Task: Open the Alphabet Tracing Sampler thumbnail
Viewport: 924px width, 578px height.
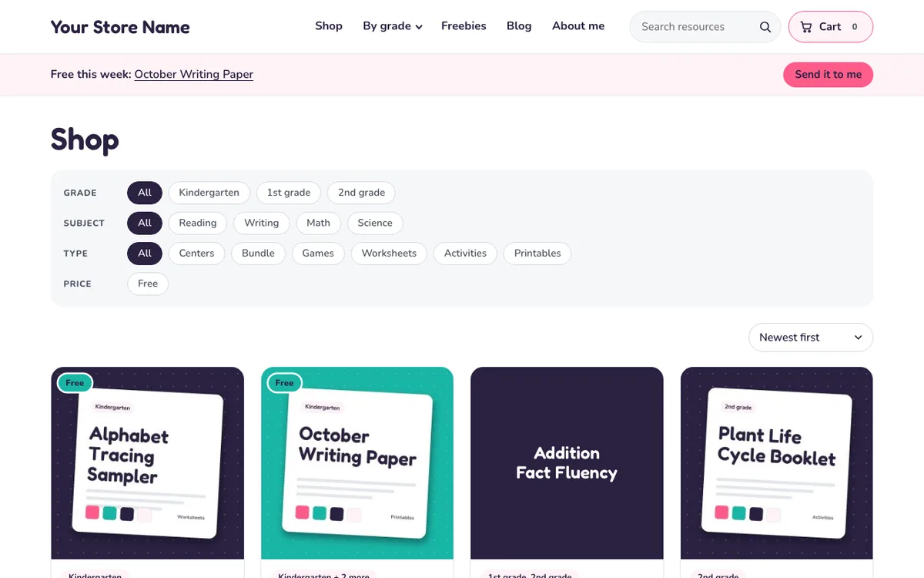Action: (x=148, y=463)
